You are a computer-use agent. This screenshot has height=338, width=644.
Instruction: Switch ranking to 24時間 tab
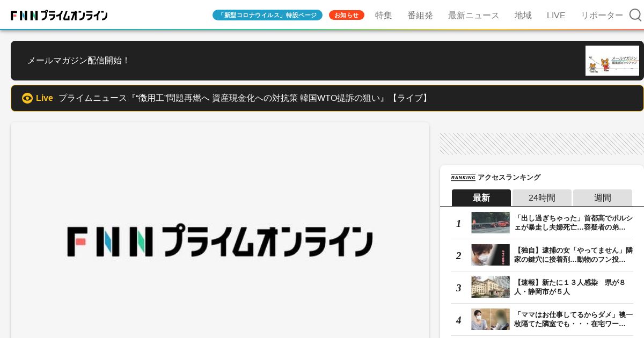[542, 197]
